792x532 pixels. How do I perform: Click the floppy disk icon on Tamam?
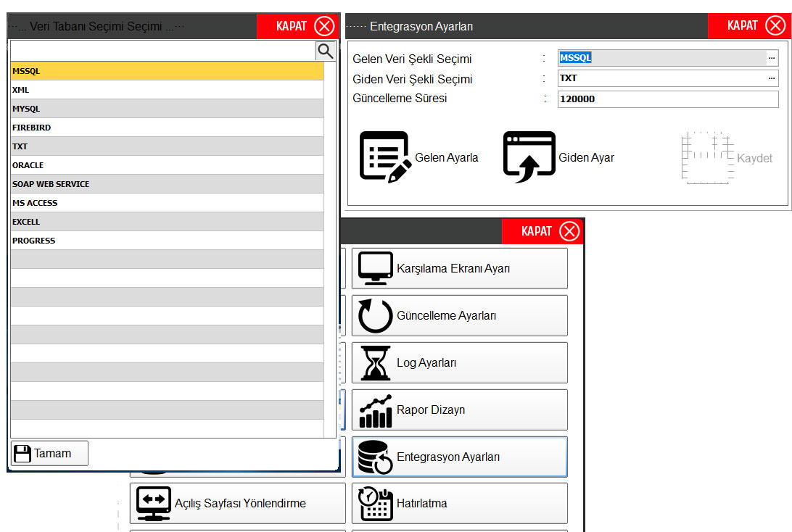(x=22, y=453)
